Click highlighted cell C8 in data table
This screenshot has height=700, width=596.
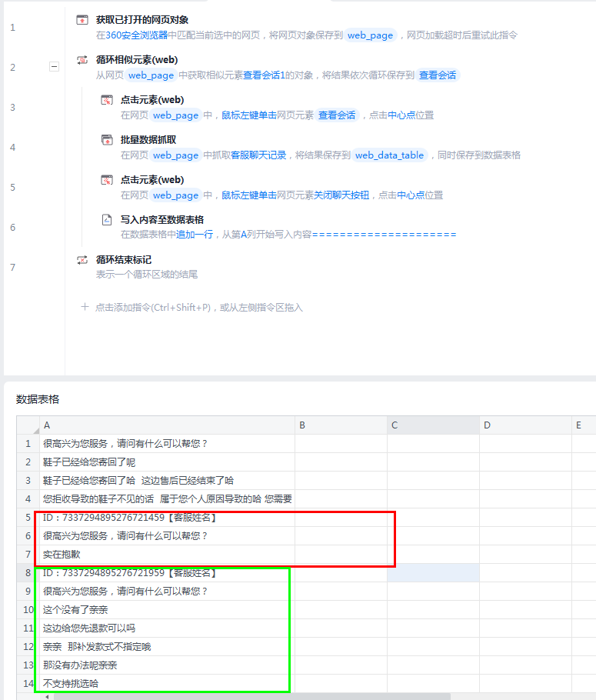[434, 573]
